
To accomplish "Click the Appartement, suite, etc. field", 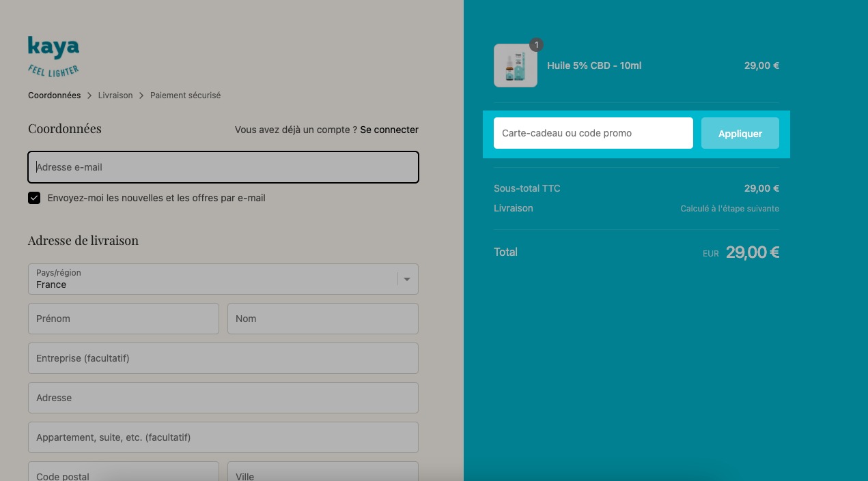I will pyautogui.click(x=223, y=437).
